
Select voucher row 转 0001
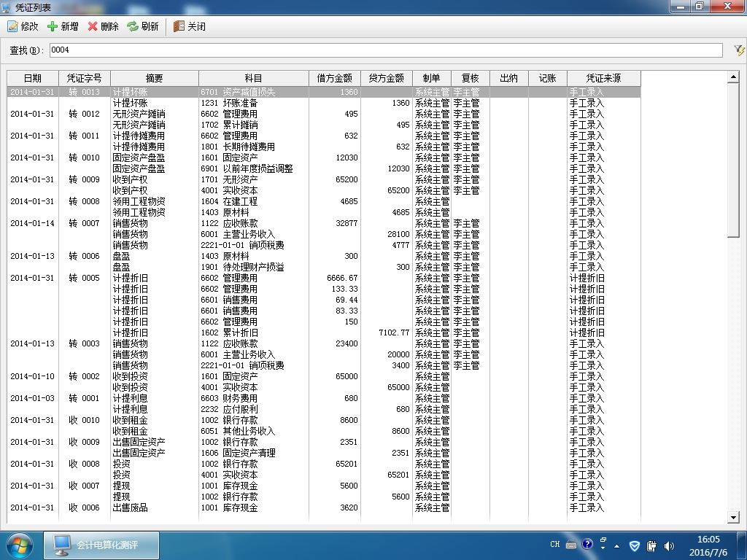[323, 399]
